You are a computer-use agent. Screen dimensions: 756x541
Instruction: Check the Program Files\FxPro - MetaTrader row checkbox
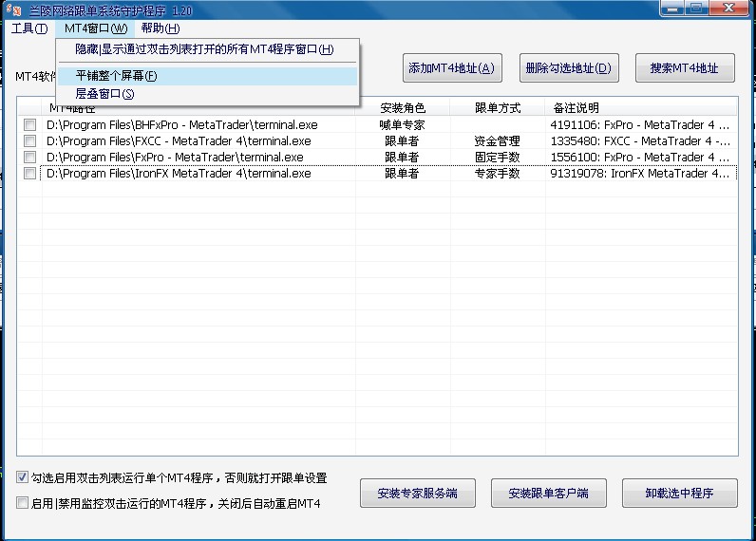(x=29, y=157)
